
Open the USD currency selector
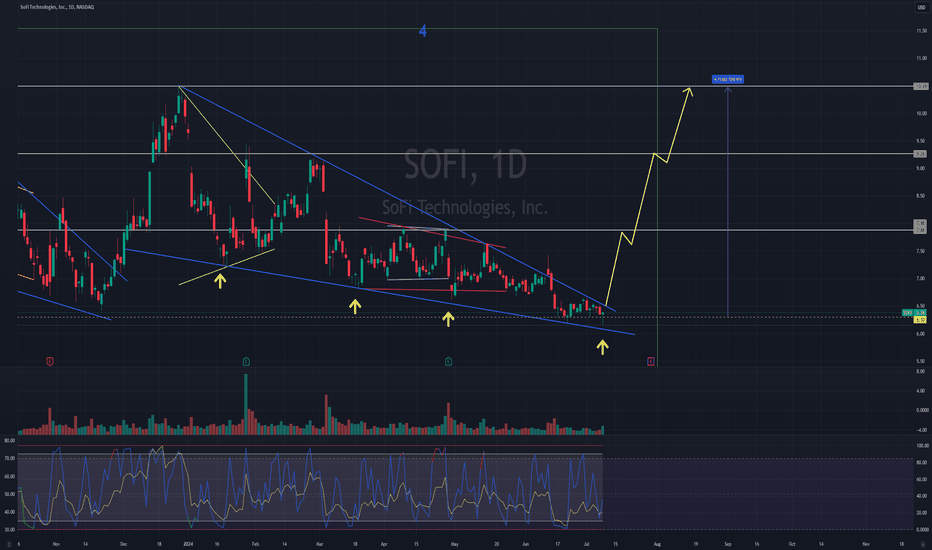click(x=921, y=7)
